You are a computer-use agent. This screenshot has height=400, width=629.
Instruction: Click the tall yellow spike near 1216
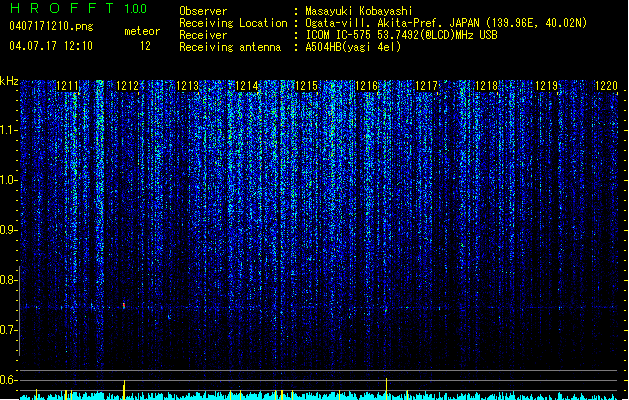coord(386,389)
